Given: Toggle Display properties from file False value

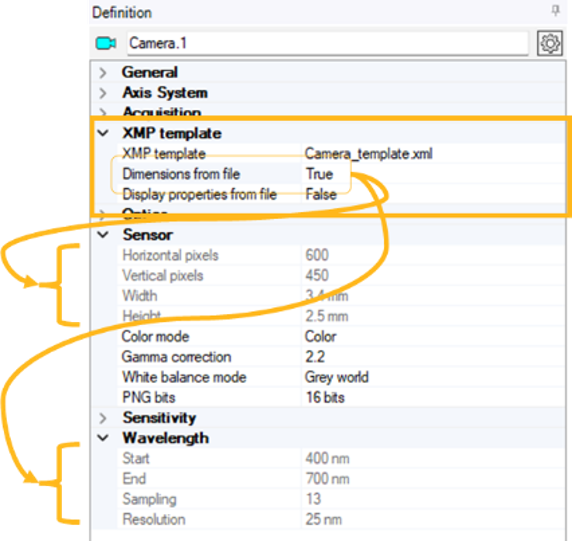Looking at the screenshot, I should click(321, 194).
